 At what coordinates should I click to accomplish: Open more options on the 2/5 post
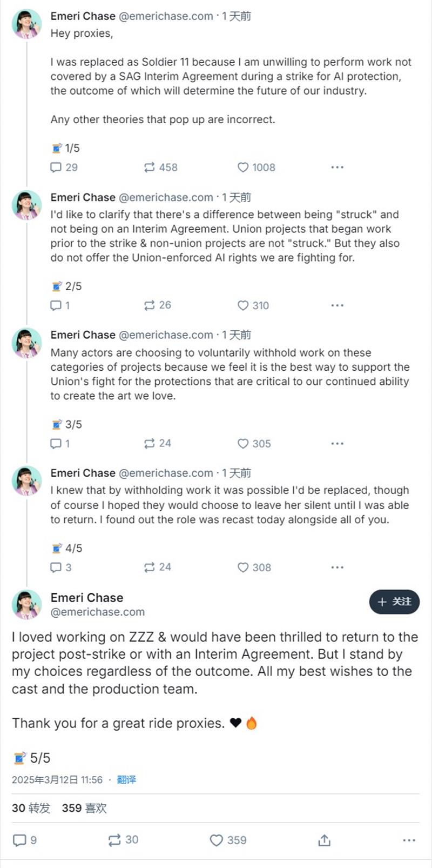tap(337, 306)
